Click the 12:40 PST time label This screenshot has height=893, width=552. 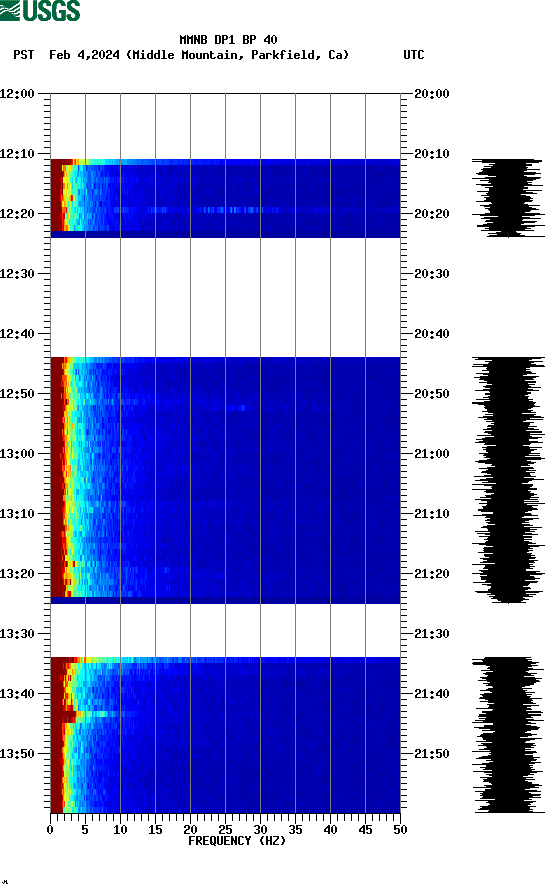point(17,334)
